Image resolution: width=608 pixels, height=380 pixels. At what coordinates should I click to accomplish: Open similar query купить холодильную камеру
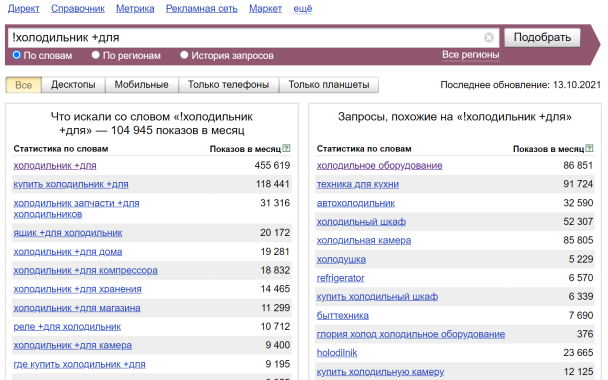(x=380, y=371)
